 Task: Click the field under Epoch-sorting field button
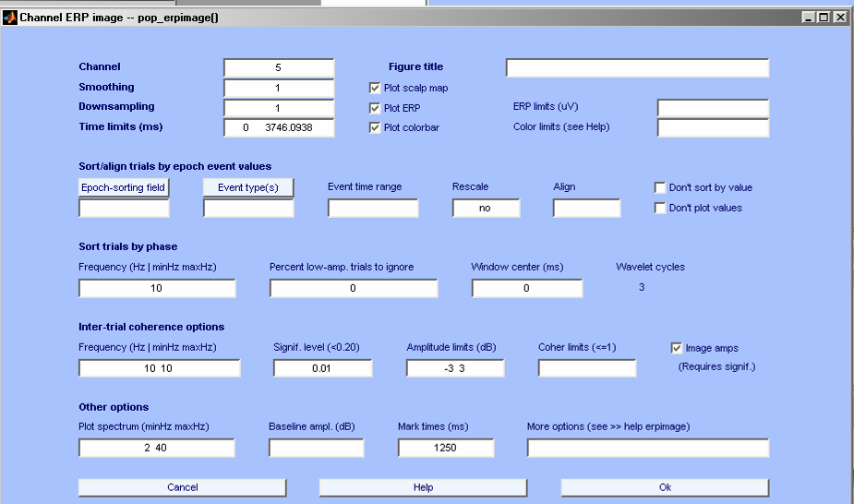pos(124,208)
